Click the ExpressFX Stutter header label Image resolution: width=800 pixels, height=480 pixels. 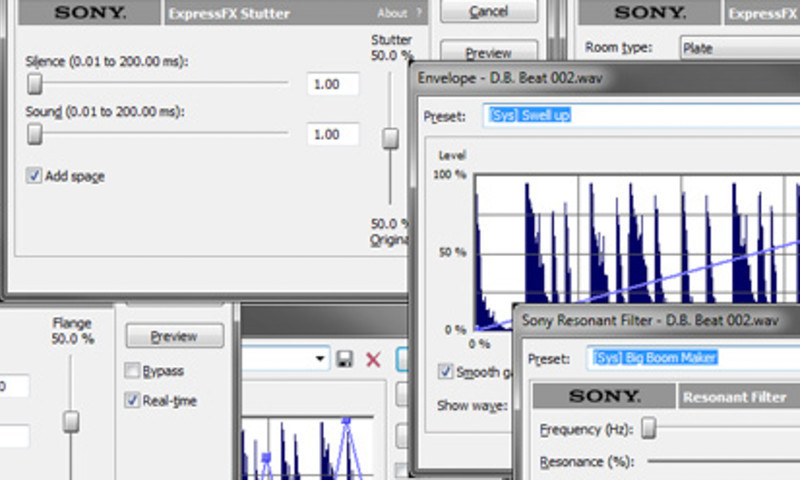229,13
